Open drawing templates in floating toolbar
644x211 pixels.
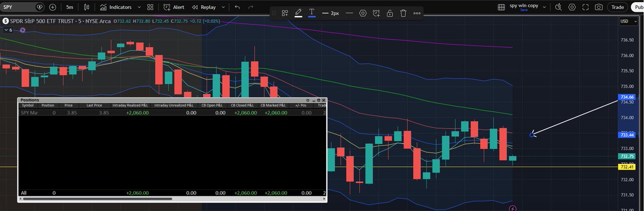[286, 13]
